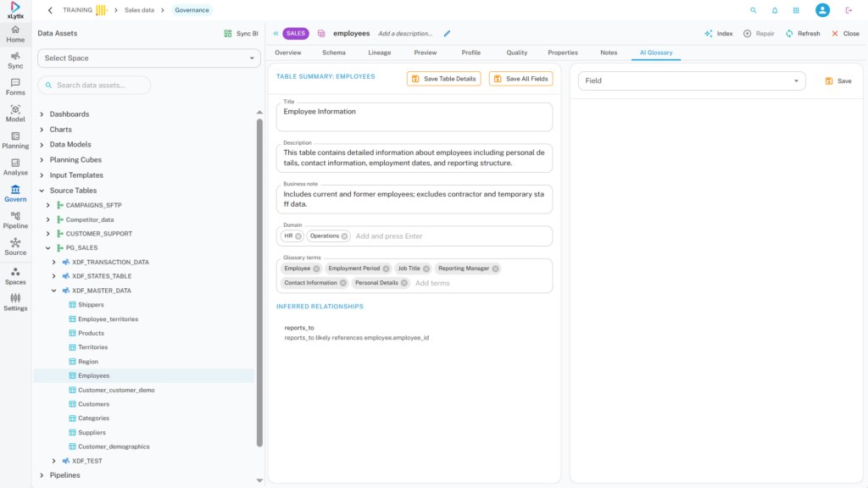Viewport: 868px width, 488px height.
Task: Collapse the XDF_MASTER_DATA folder
Action: [54, 291]
